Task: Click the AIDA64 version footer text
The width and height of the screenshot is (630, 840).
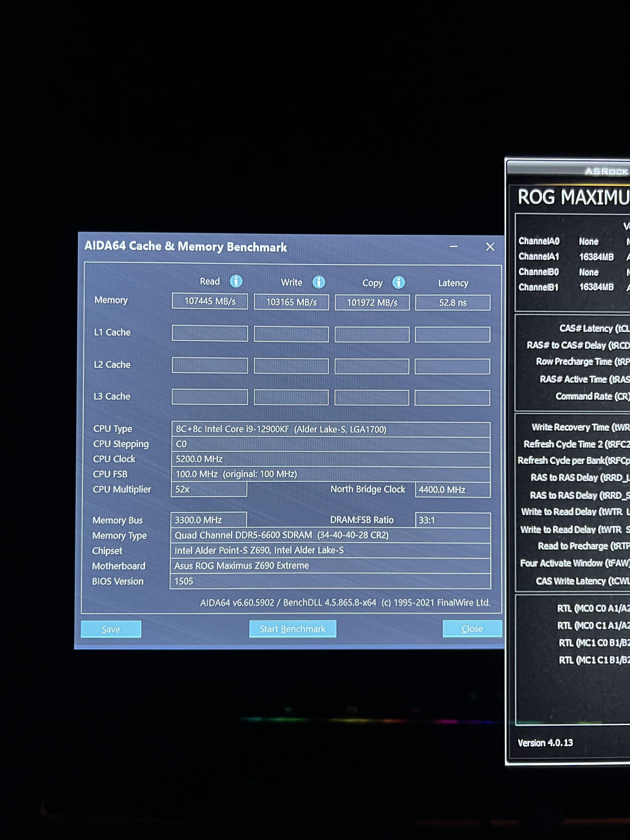Action: [x=345, y=603]
